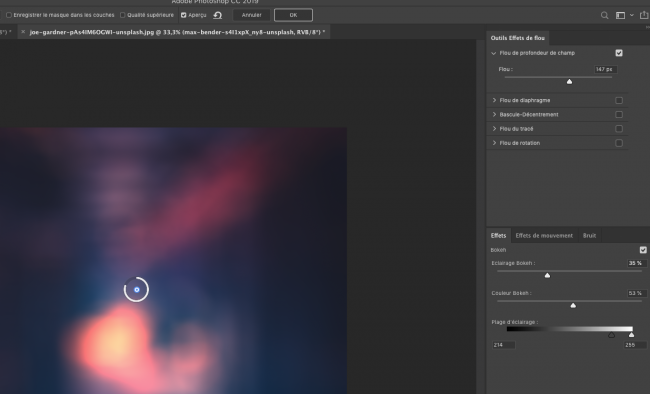This screenshot has height=394, width=650.
Task: Enable Flou du tracé checkbox
Action: [619, 129]
